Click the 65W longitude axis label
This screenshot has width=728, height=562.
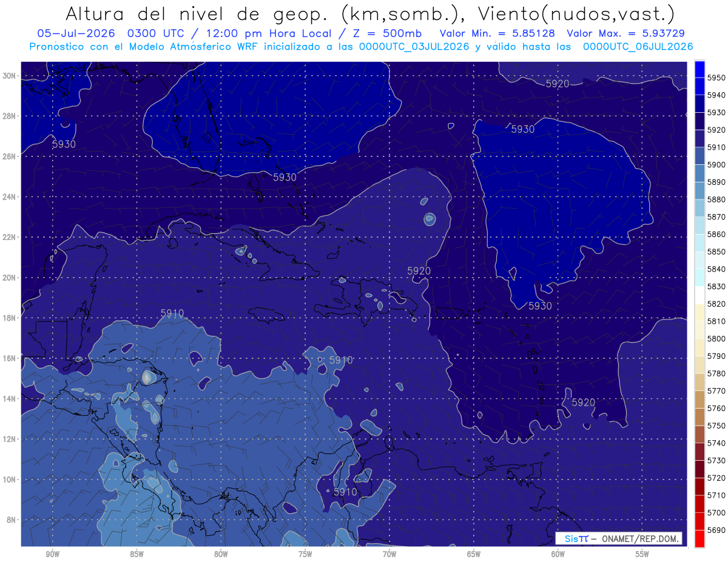pos(474,554)
